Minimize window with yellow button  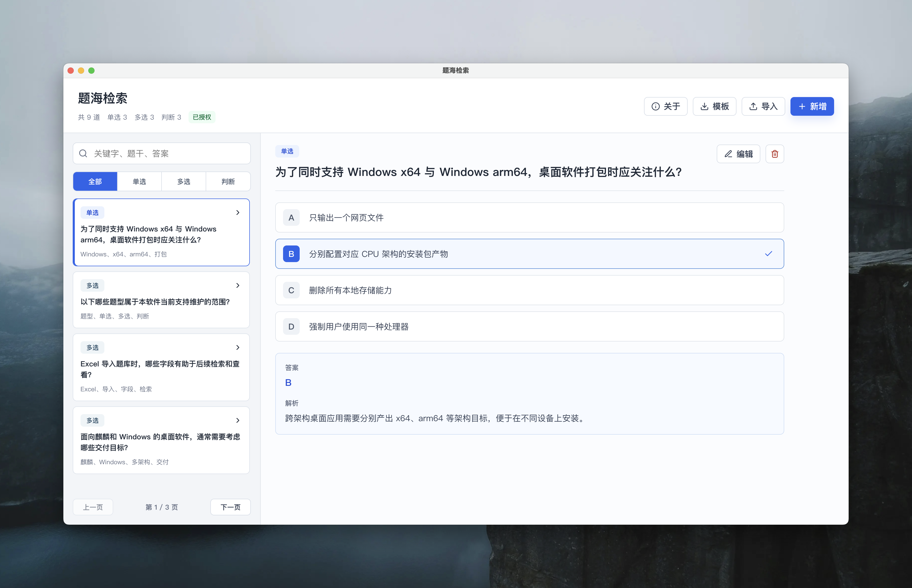tap(81, 71)
